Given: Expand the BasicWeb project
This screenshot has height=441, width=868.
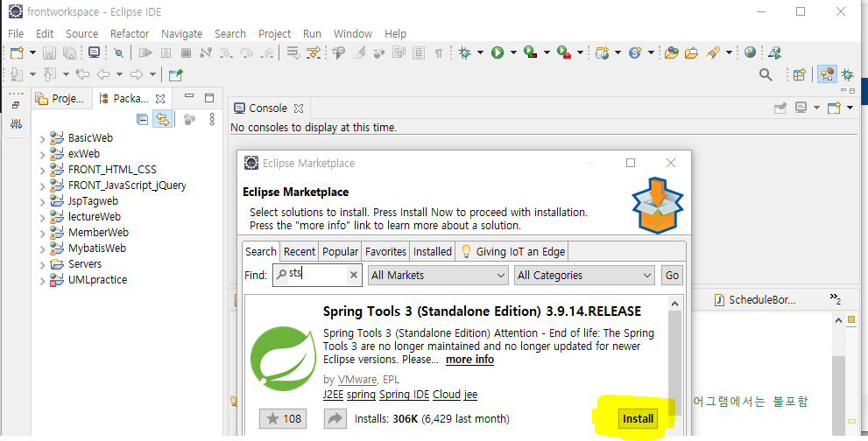Looking at the screenshot, I should [x=43, y=138].
